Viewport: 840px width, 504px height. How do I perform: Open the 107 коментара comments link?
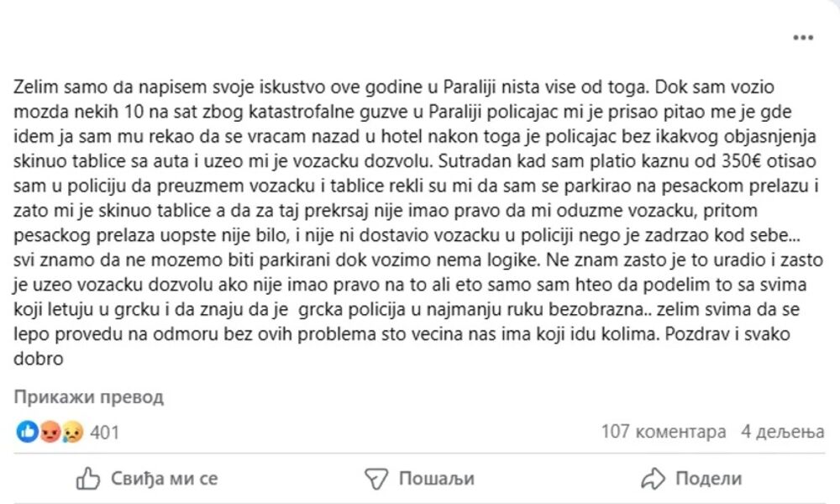(664, 432)
